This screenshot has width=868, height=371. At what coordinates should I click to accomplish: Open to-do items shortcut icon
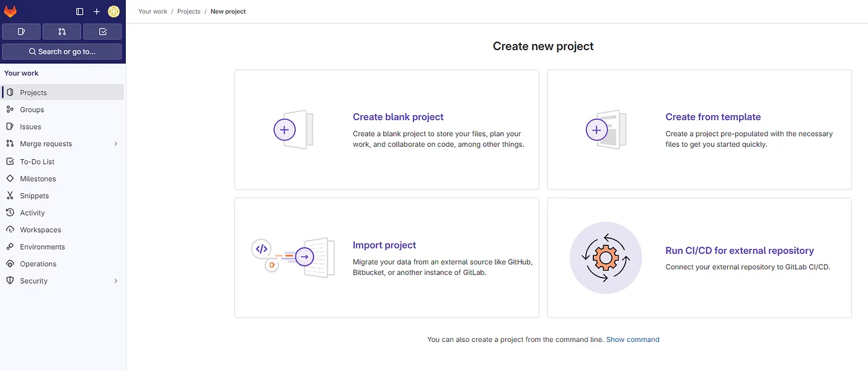click(x=102, y=32)
